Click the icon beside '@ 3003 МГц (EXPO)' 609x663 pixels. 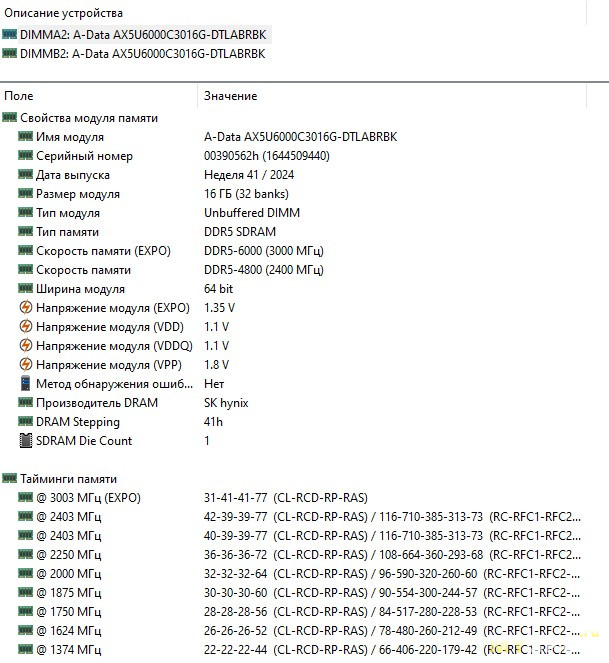click(25, 497)
